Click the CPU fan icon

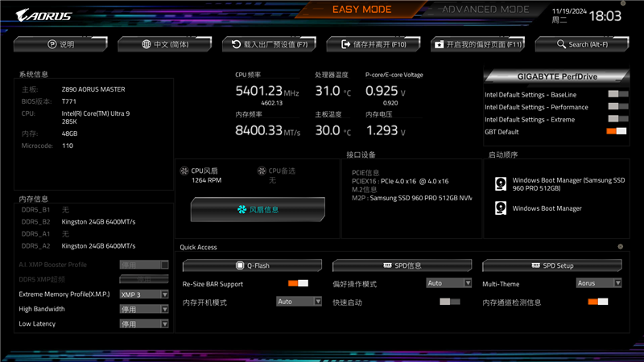(x=184, y=171)
